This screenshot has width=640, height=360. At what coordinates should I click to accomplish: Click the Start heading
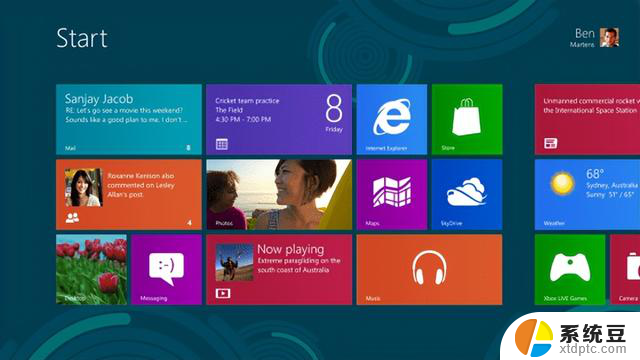pos(82,38)
